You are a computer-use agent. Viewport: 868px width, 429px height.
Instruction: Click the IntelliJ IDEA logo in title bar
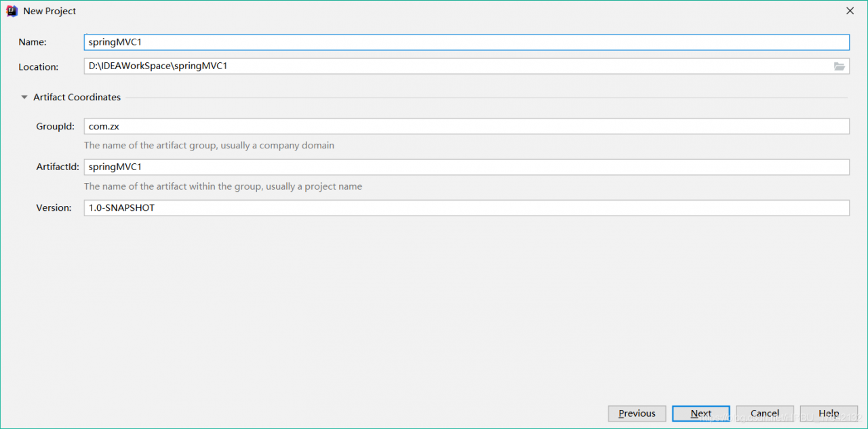(12, 11)
